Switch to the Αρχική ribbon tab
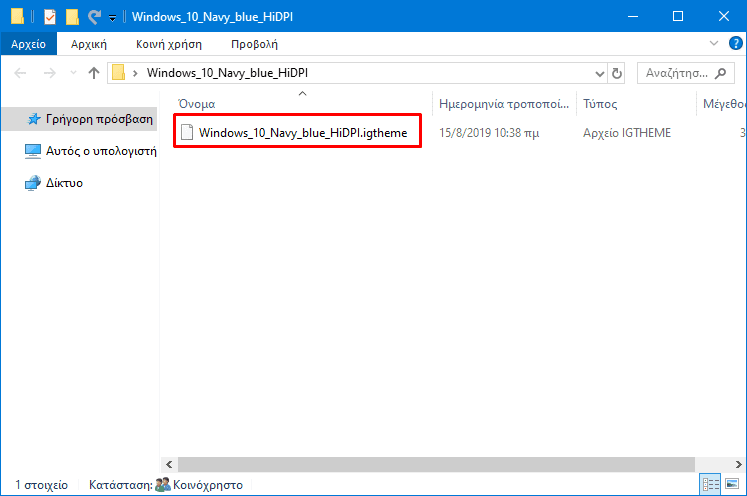The height and width of the screenshot is (496, 747). [x=89, y=44]
